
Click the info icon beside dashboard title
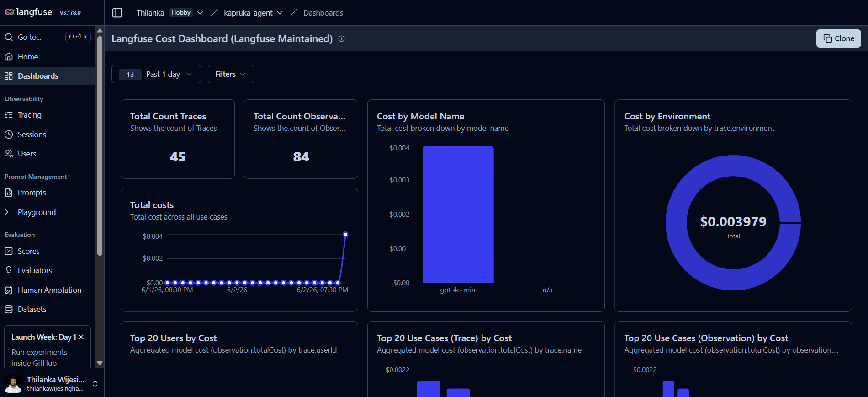341,39
